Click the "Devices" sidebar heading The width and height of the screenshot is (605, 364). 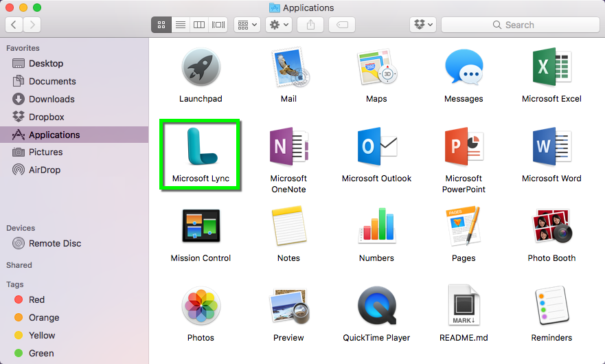21,228
